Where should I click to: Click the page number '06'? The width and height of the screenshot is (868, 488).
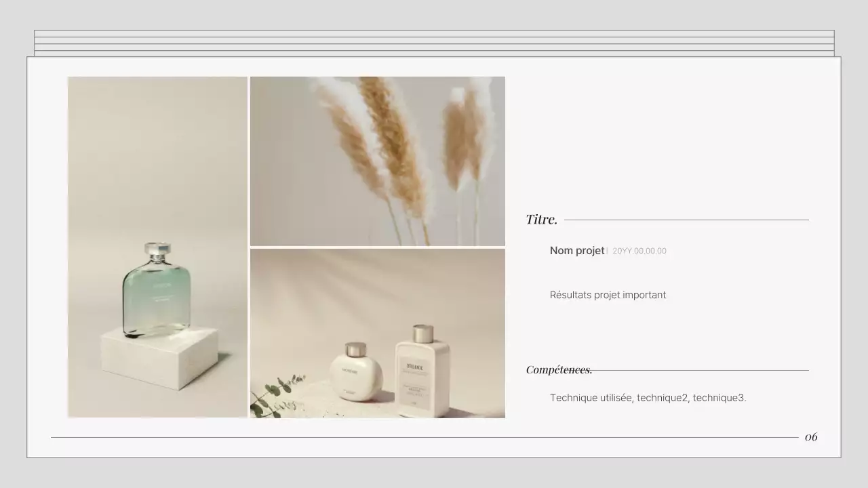point(810,437)
